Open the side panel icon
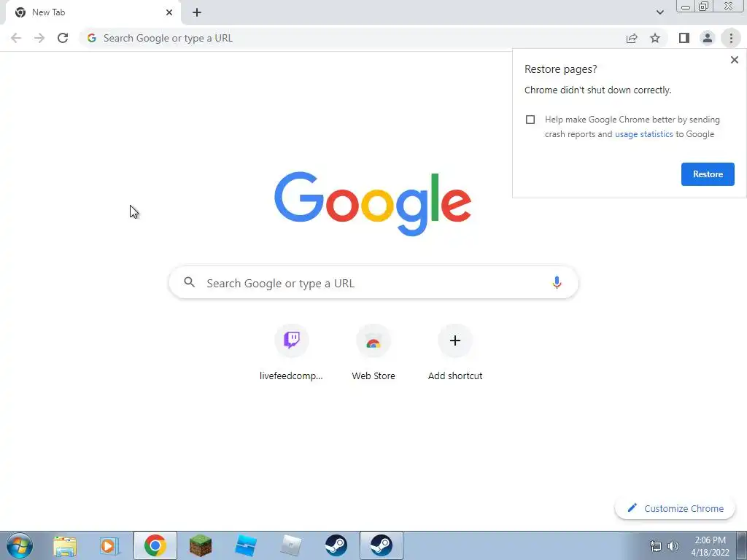The height and width of the screenshot is (560, 747). tap(684, 38)
